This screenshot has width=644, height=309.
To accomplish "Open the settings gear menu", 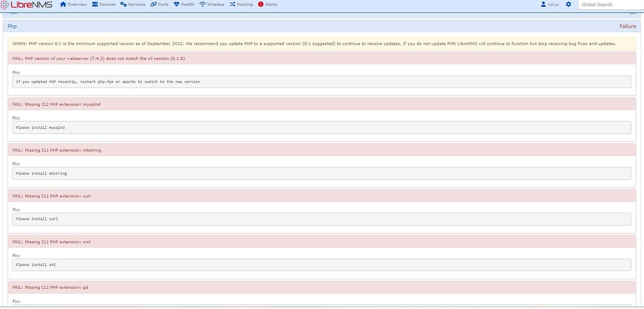I will click(x=568, y=4).
